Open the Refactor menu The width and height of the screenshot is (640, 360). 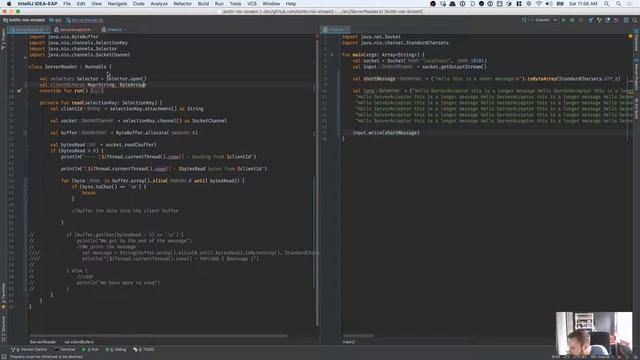pyautogui.click(x=182, y=4)
